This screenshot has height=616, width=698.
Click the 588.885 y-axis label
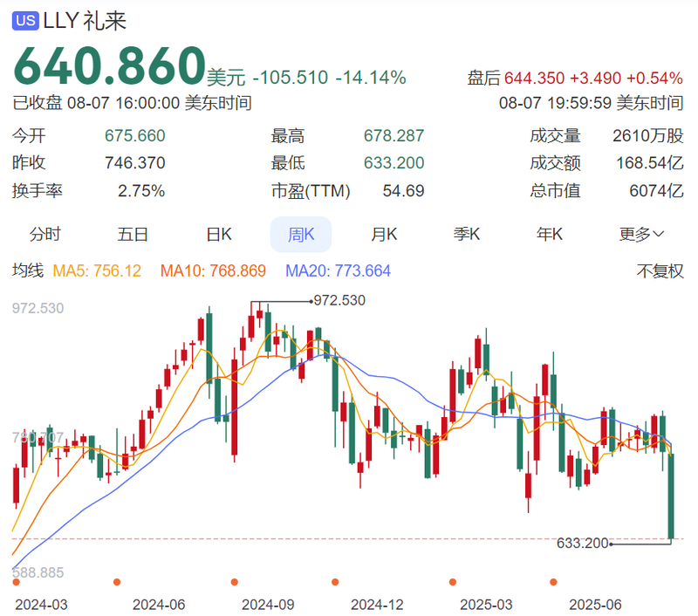coord(38,572)
